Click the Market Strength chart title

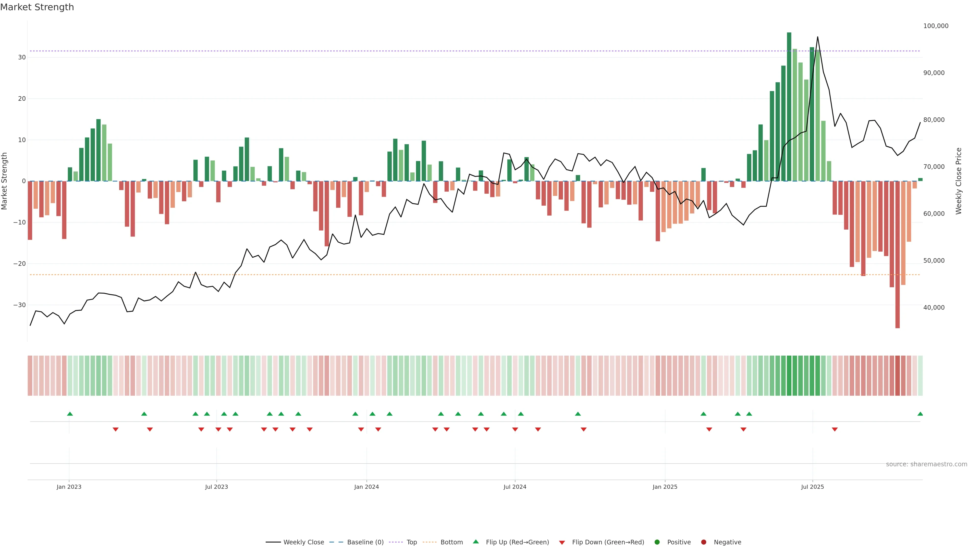click(x=37, y=7)
